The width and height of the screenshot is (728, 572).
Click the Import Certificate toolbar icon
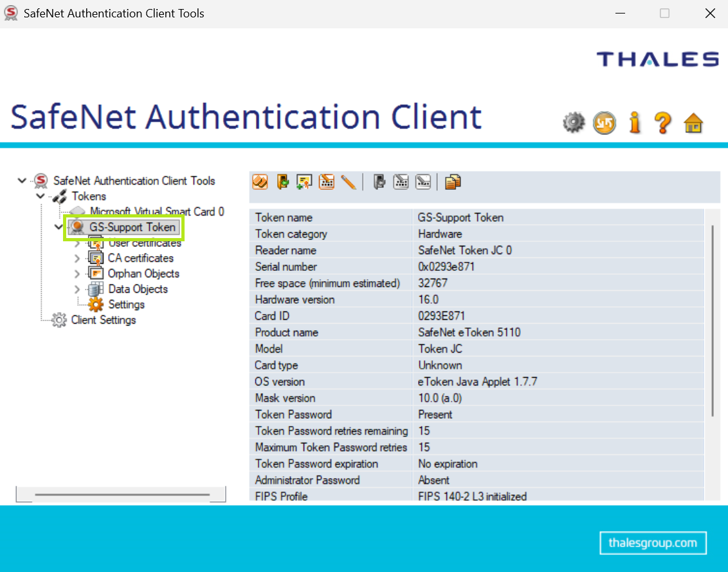point(305,182)
